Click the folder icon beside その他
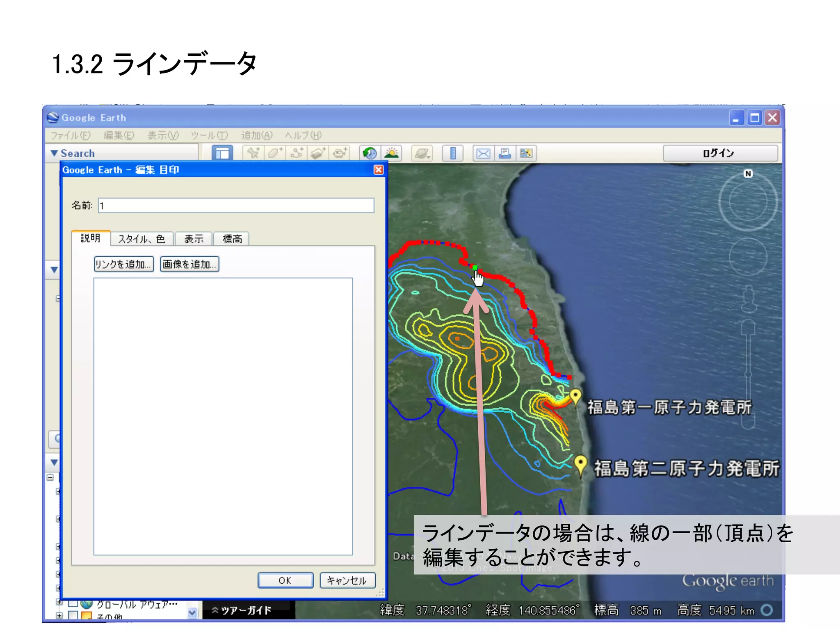The image size is (840, 630). tap(87, 615)
